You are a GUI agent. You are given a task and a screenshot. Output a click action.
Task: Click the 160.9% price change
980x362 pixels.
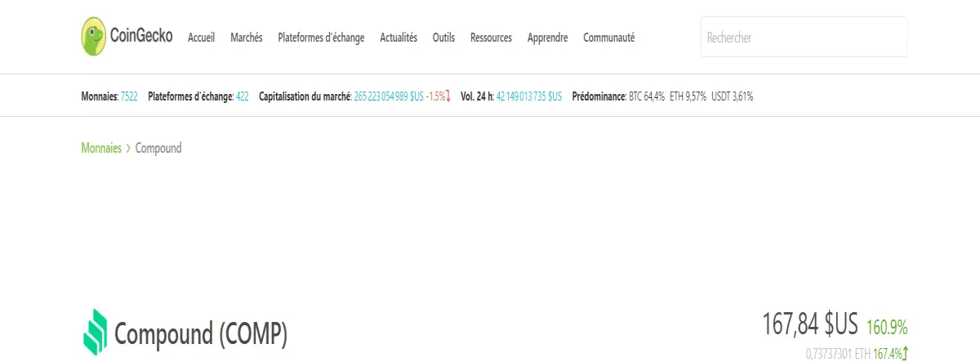coord(887,328)
